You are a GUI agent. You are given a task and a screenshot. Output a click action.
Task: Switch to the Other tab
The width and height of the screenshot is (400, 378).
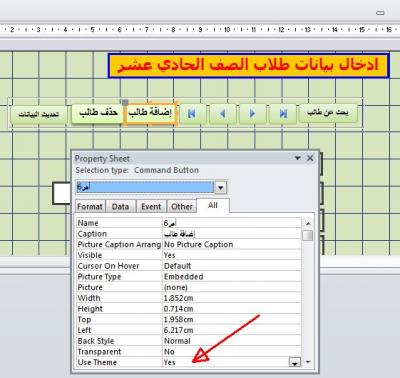182,207
